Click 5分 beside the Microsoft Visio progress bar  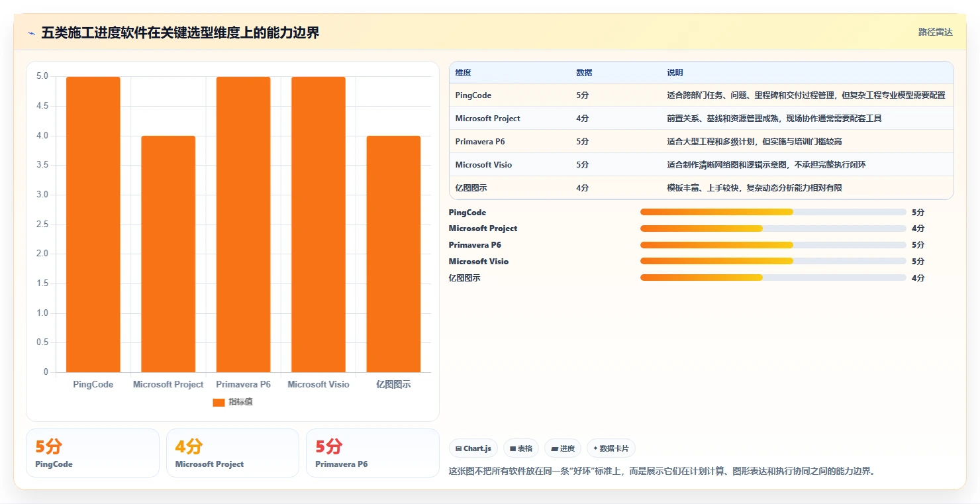coord(918,262)
